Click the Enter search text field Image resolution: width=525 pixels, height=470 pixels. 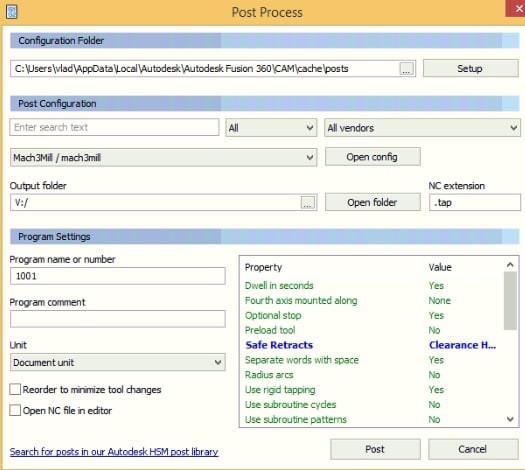pyautogui.click(x=114, y=128)
